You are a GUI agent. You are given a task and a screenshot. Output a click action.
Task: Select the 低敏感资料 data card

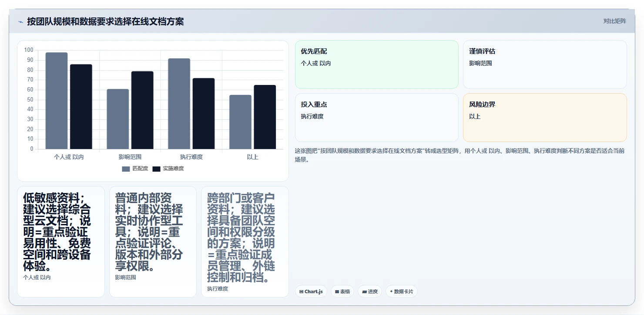[61, 242]
